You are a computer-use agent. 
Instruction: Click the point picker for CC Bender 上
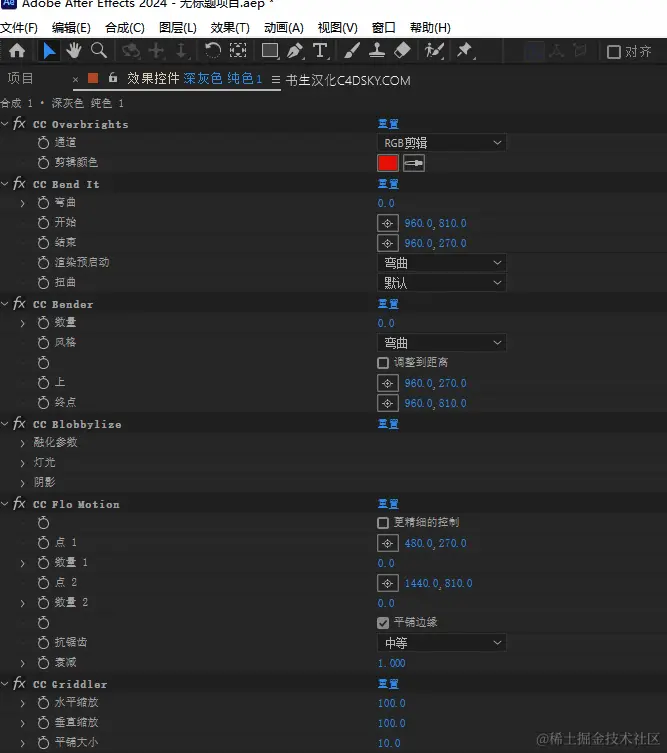point(388,383)
